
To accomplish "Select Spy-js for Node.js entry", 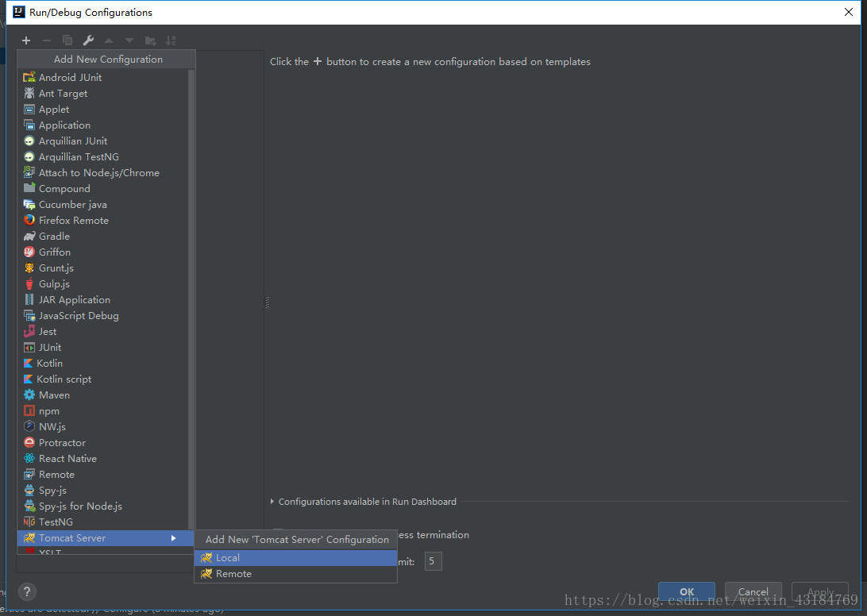I will pyautogui.click(x=103, y=506).
